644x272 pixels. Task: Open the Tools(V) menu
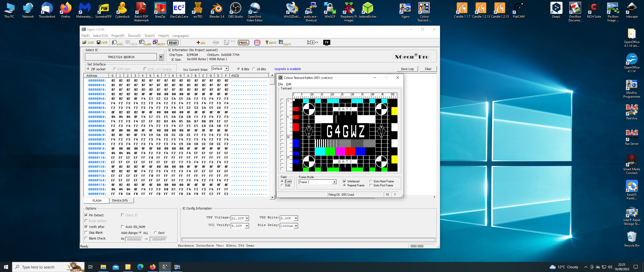(150, 36)
